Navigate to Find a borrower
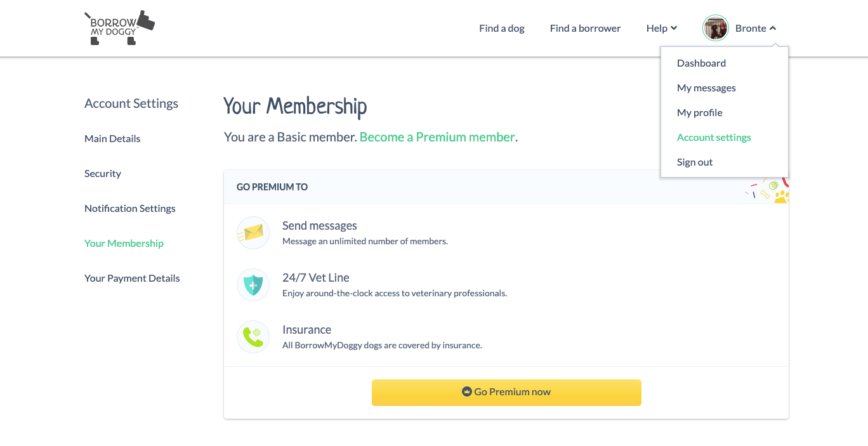The width and height of the screenshot is (868, 446). point(585,28)
